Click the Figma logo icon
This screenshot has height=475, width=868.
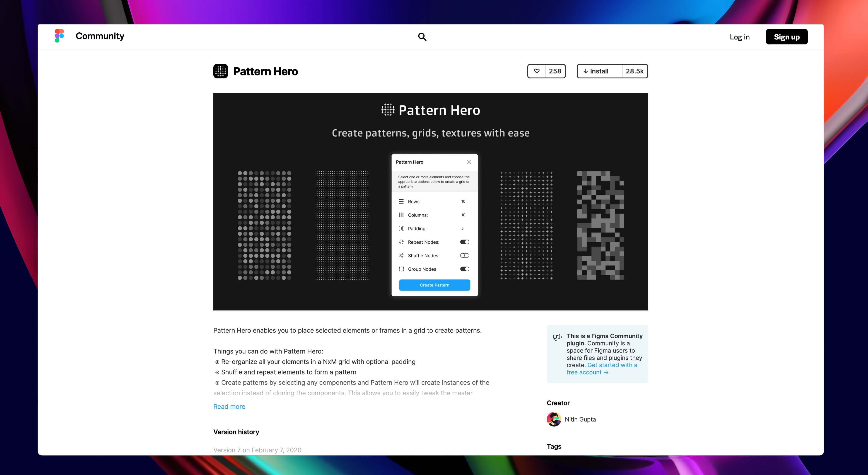(59, 36)
